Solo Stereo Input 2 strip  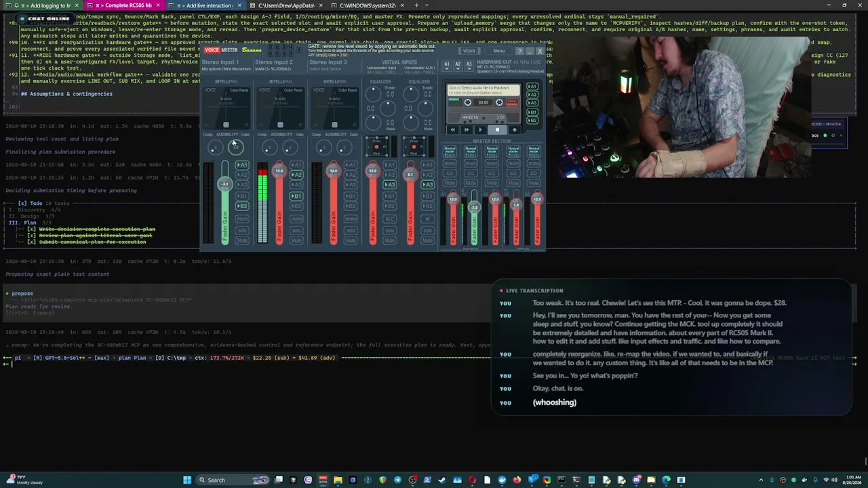[296, 230]
